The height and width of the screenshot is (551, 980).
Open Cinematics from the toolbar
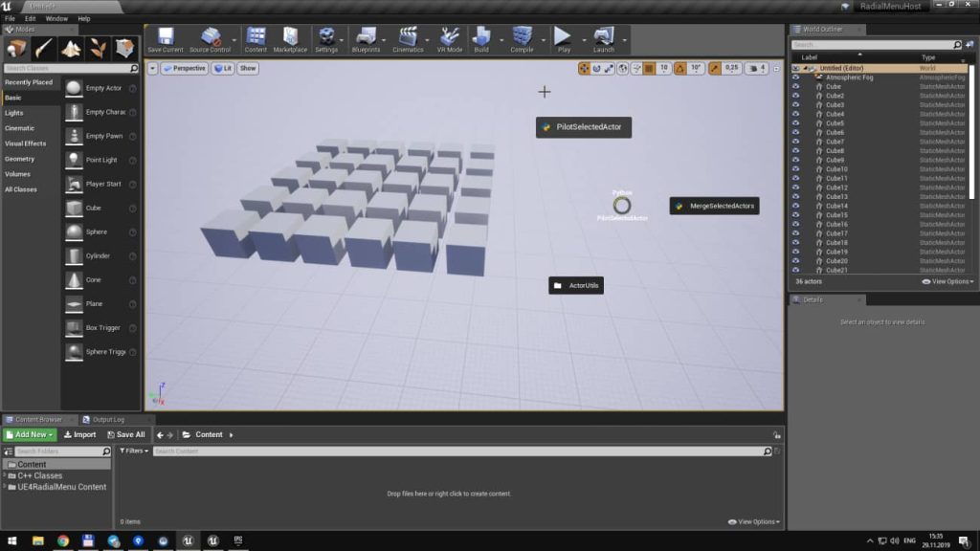pyautogui.click(x=408, y=40)
